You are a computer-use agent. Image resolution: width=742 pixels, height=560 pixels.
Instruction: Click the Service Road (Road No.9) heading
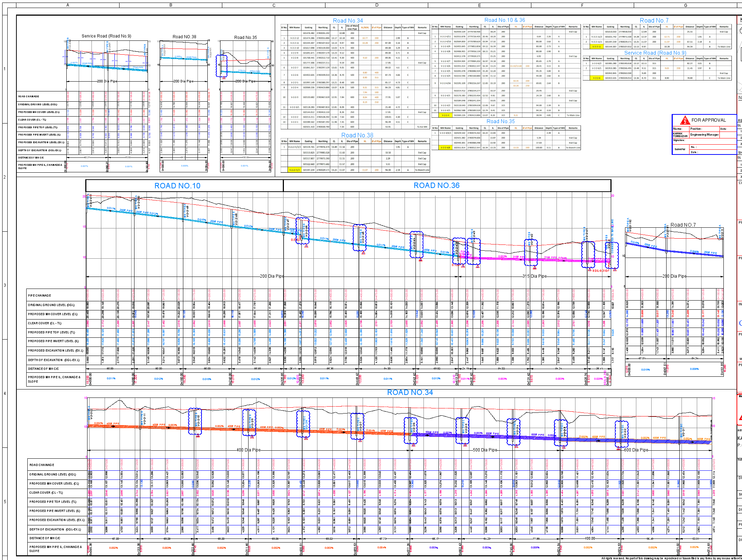(x=656, y=53)
